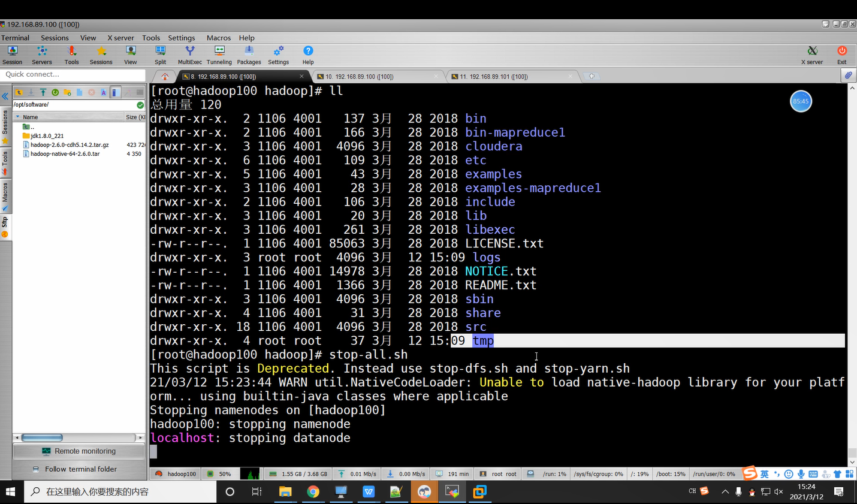The height and width of the screenshot is (504, 857).
Task: Open Chrome from the Windows taskbar
Action: tap(313, 492)
